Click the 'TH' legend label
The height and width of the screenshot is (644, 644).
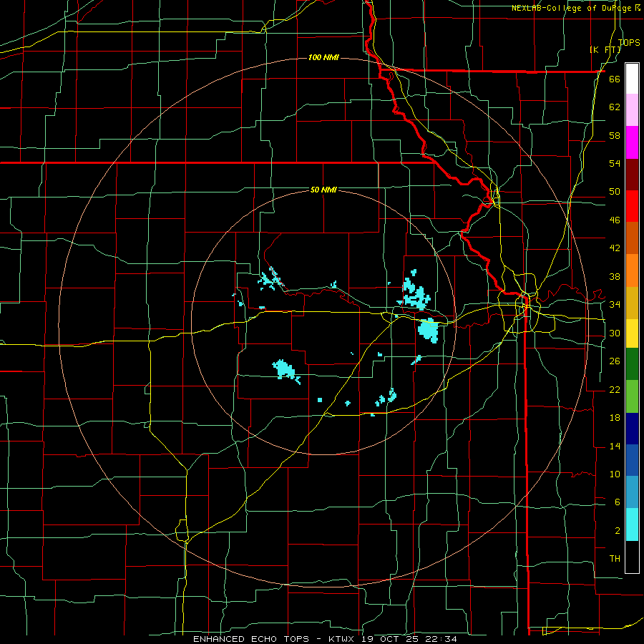point(615,559)
